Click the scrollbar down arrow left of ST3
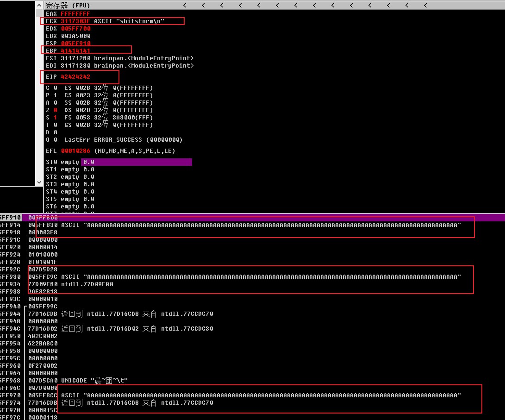 pyautogui.click(x=39, y=182)
